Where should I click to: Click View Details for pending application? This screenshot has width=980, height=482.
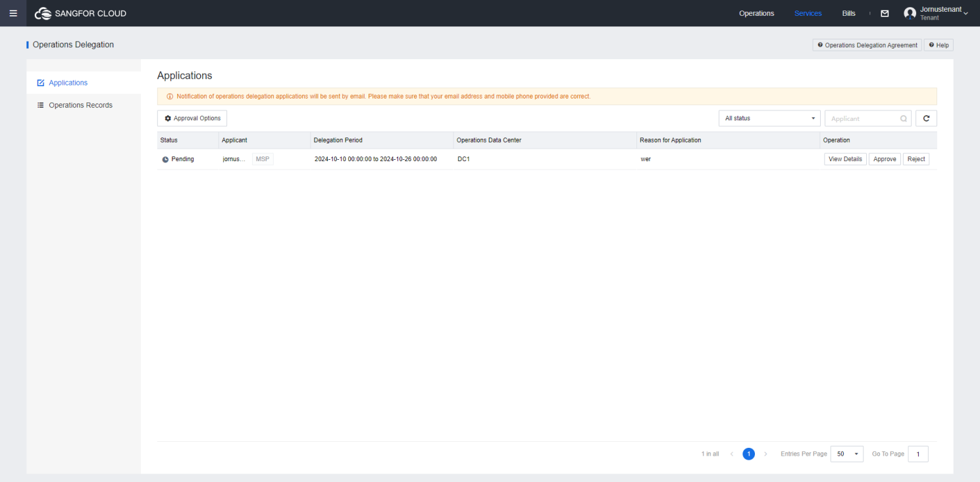pyautogui.click(x=845, y=159)
